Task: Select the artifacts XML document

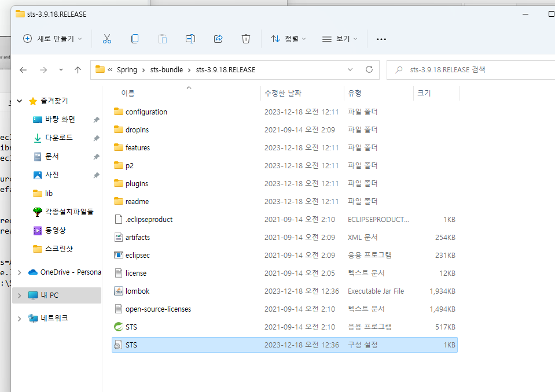Action: point(285,238)
